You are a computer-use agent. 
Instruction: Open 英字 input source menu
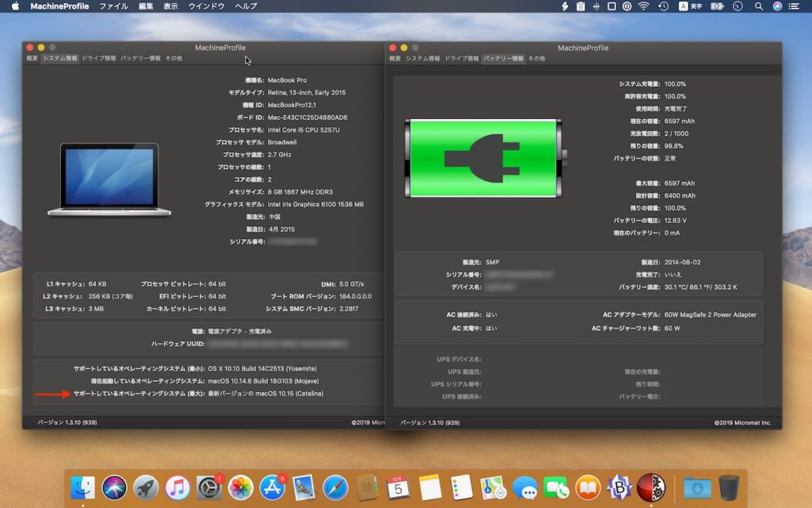tap(691, 6)
